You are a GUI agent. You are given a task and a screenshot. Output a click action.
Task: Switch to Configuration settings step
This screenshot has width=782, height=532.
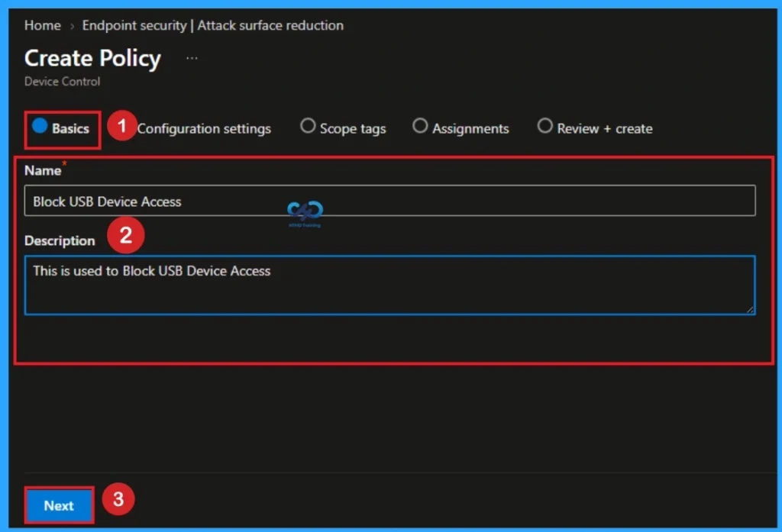[x=204, y=129]
